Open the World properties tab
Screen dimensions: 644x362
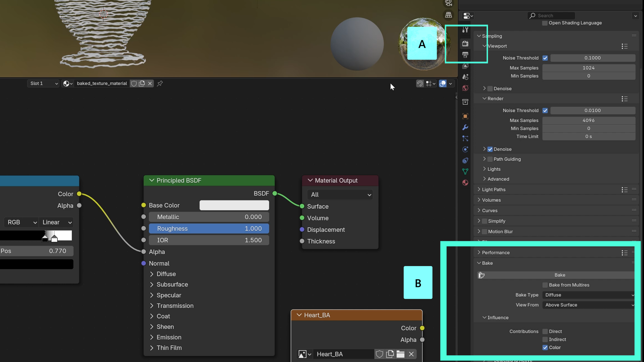click(465, 88)
